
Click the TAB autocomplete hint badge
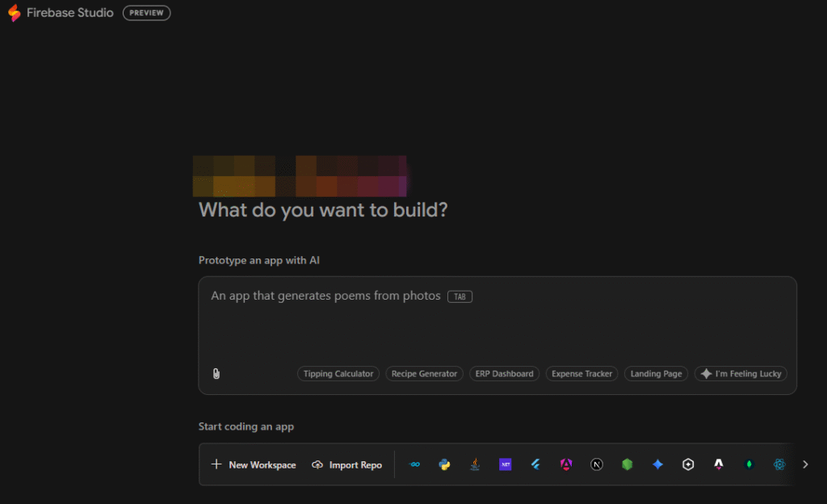click(460, 296)
